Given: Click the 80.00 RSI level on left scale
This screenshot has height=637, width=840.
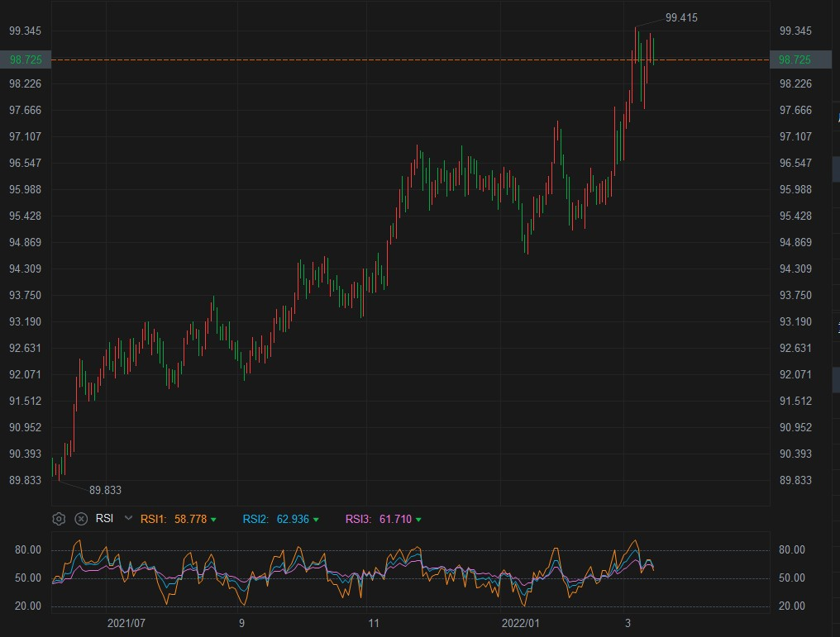Looking at the screenshot, I should coord(28,550).
